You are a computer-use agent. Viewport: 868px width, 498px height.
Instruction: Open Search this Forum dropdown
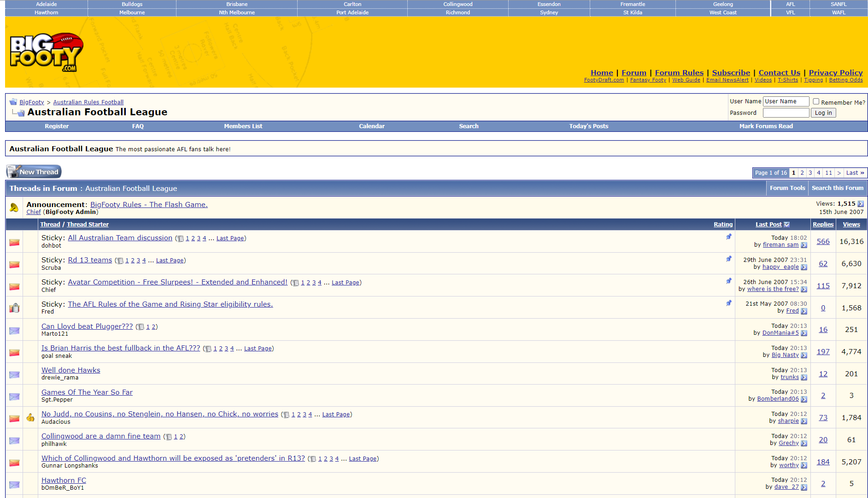pos(838,188)
